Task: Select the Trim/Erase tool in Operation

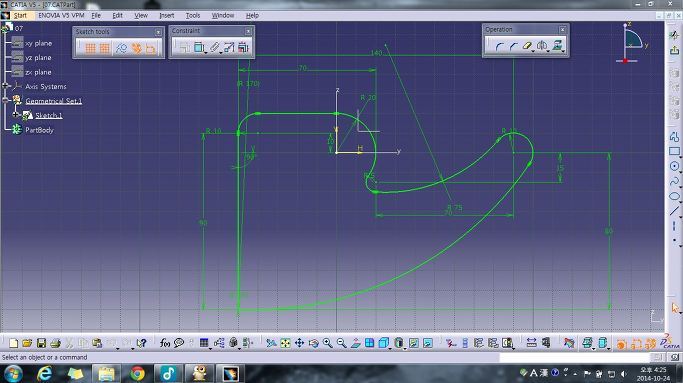Action: (x=527, y=46)
